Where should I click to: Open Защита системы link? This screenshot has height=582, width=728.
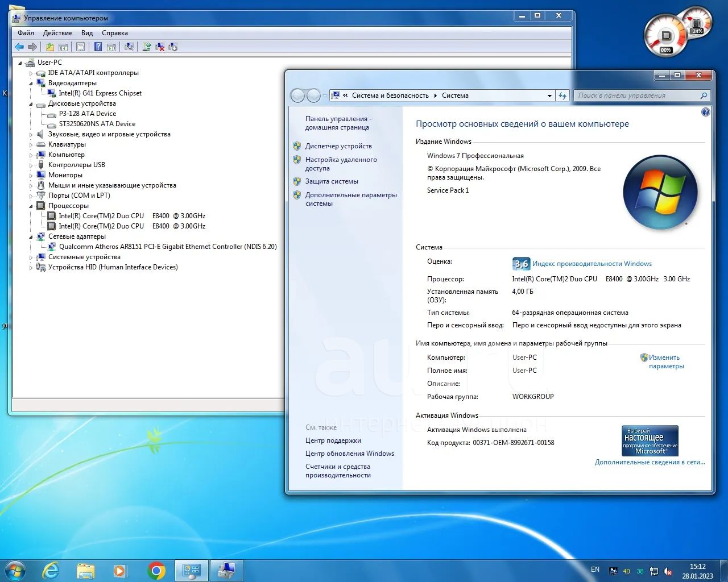pyautogui.click(x=332, y=181)
